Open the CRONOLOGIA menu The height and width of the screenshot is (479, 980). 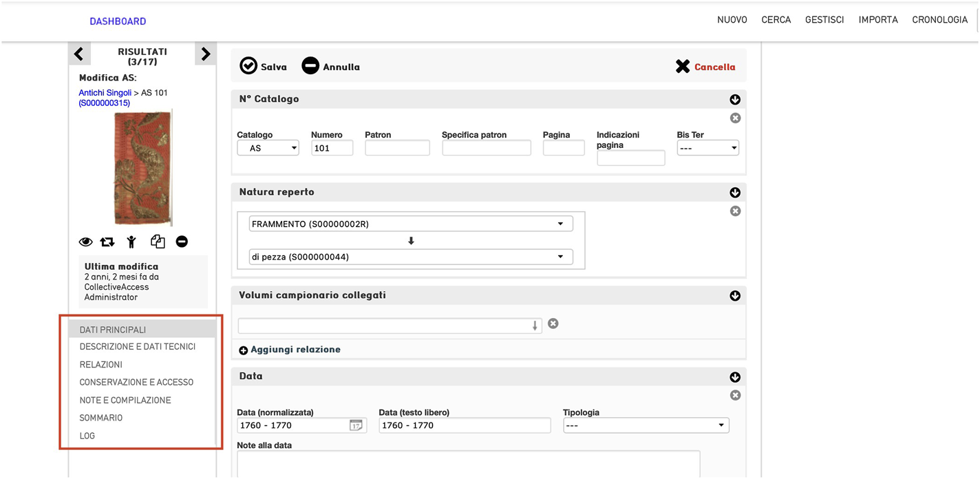click(940, 20)
